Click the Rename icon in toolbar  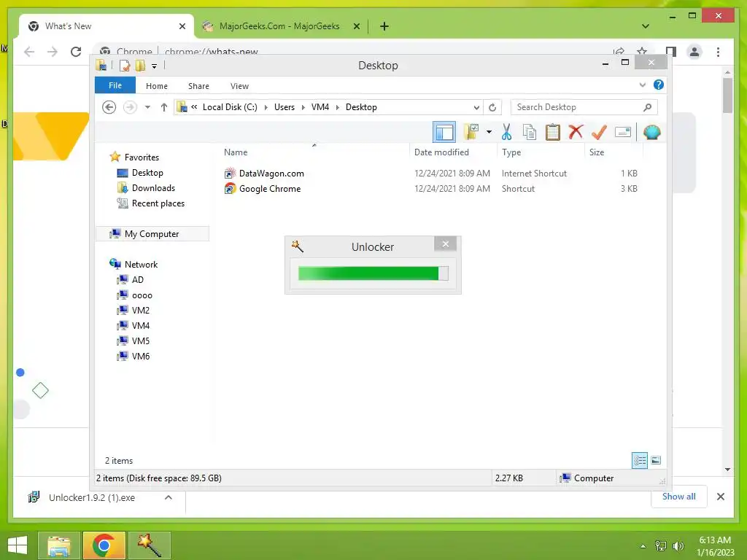623,132
